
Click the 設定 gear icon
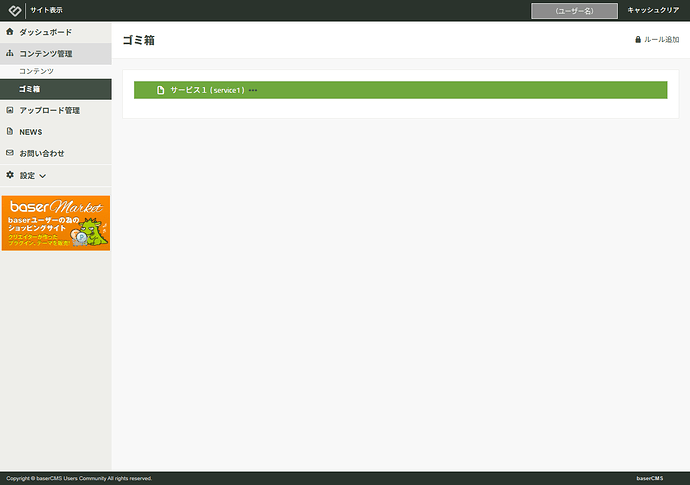(x=10, y=175)
